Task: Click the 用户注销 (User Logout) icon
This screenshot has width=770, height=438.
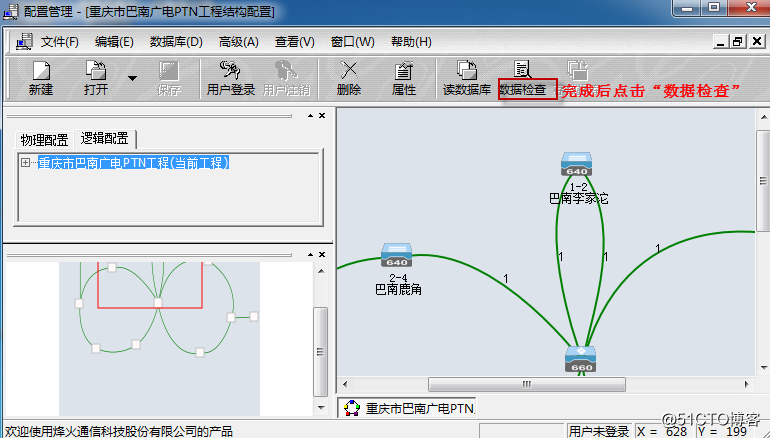Action: (286, 79)
